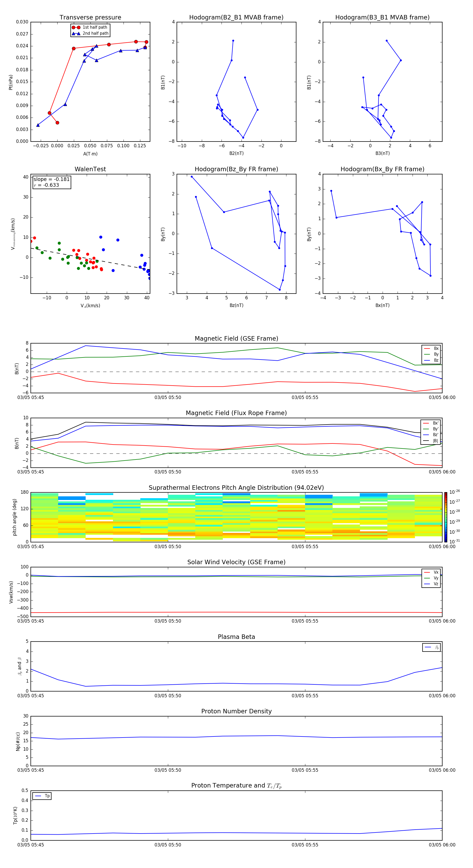Click the "Proton Temperature and Te/Tp" title
Image resolution: width=473 pixels, height=868 pixels.
coord(236,785)
